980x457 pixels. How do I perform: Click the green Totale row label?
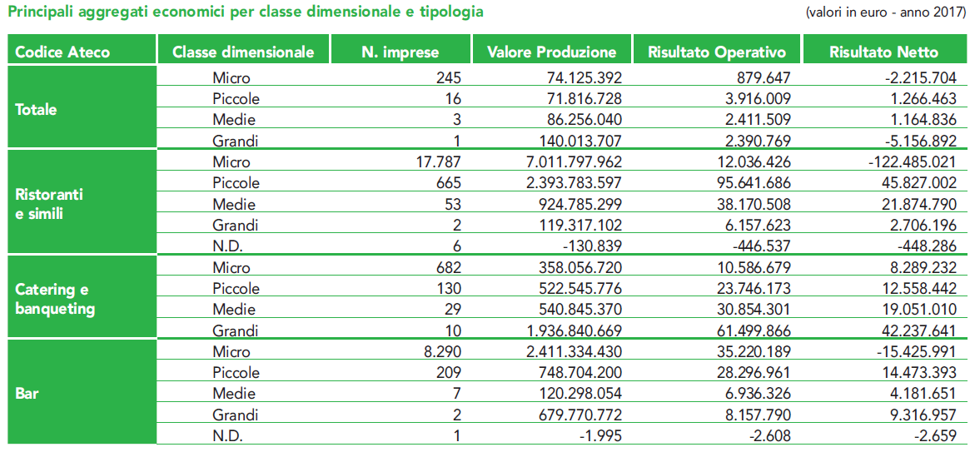37,109
